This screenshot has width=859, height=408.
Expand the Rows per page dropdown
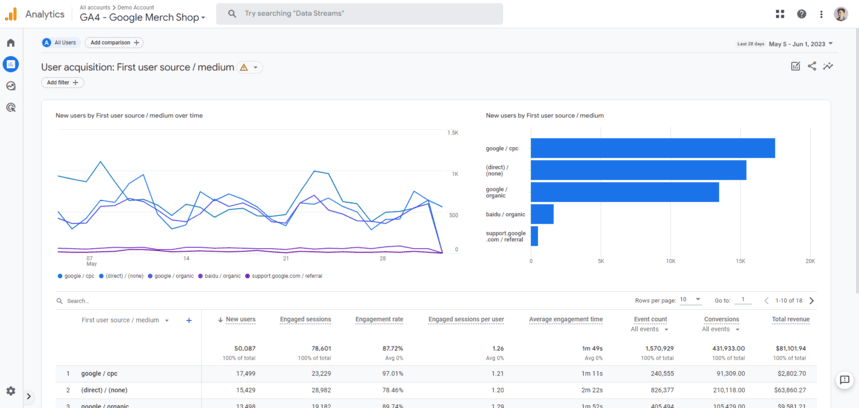click(690, 300)
